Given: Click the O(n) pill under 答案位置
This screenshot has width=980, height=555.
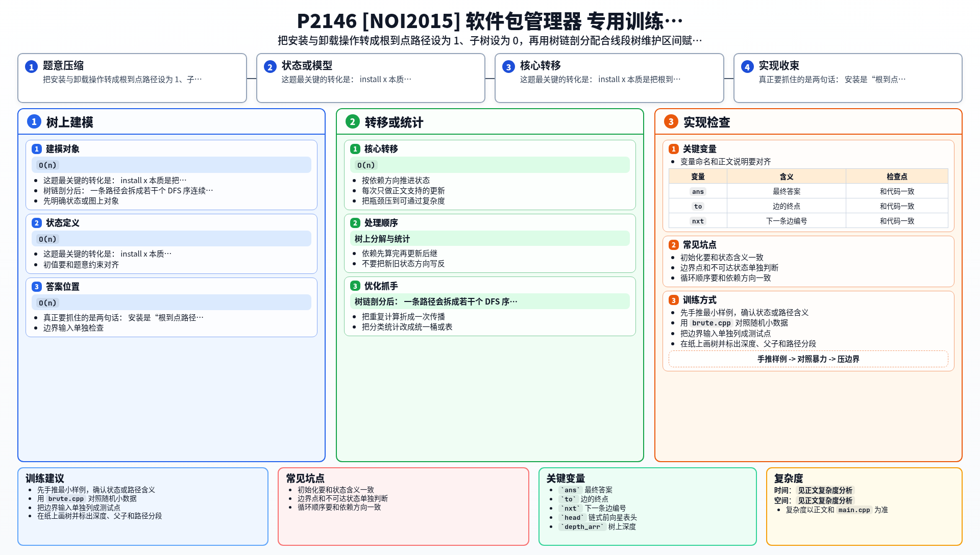Looking at the screenshot, I should [x=48, y=303].
